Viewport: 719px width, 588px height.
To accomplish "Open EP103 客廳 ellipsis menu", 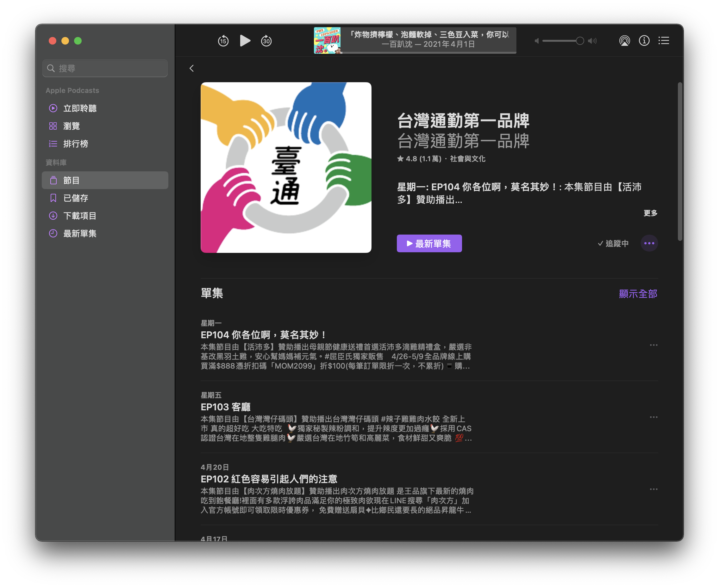I will (x=653, y=417).
